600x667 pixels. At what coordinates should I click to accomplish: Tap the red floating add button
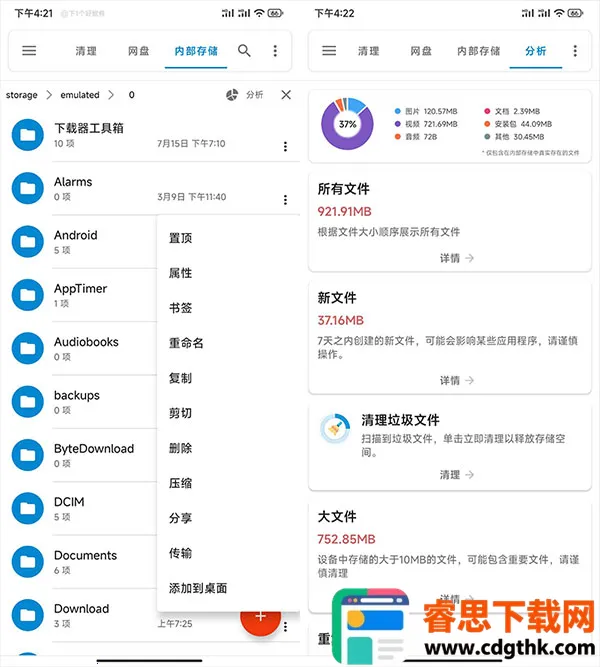(261, 615)
